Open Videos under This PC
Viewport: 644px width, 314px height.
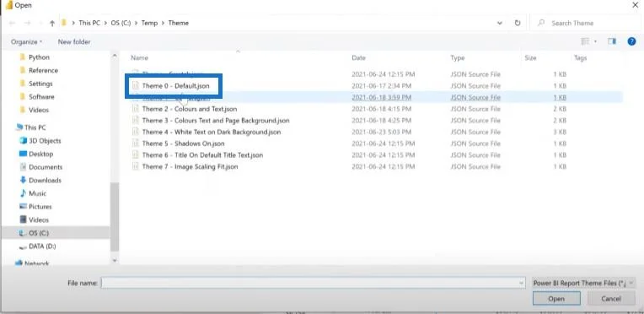coord(39,219)
